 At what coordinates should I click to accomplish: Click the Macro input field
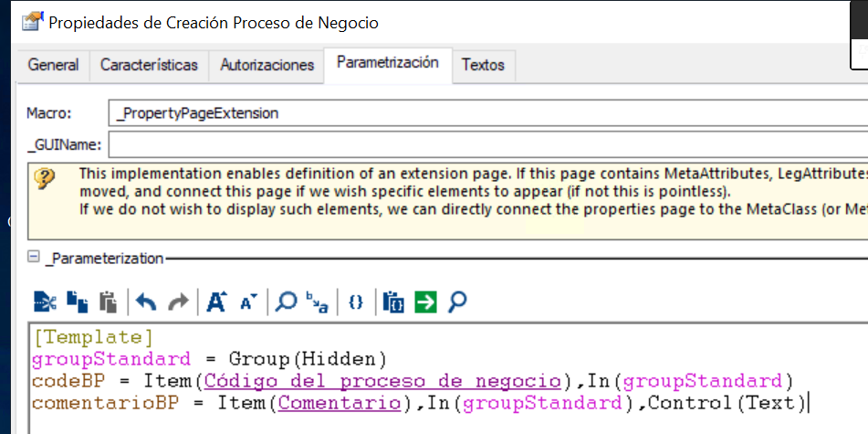pyautogui.click(x=488, y=113)
